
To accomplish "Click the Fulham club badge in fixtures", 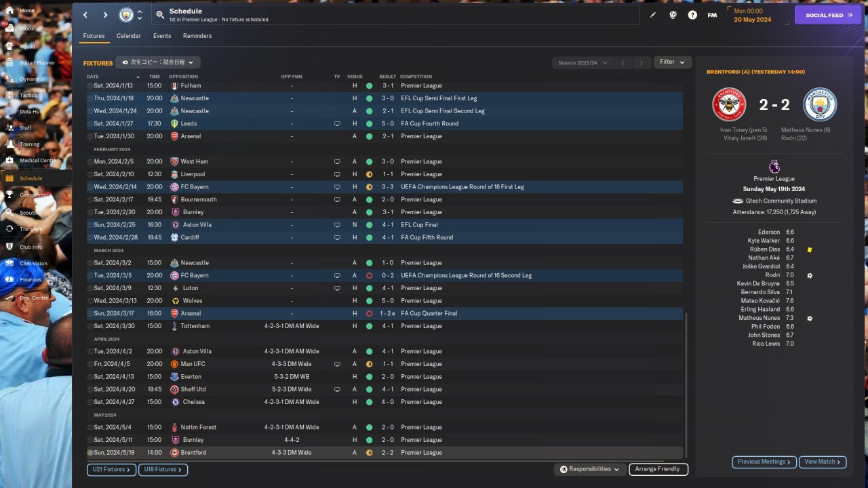I will [174, 86].
